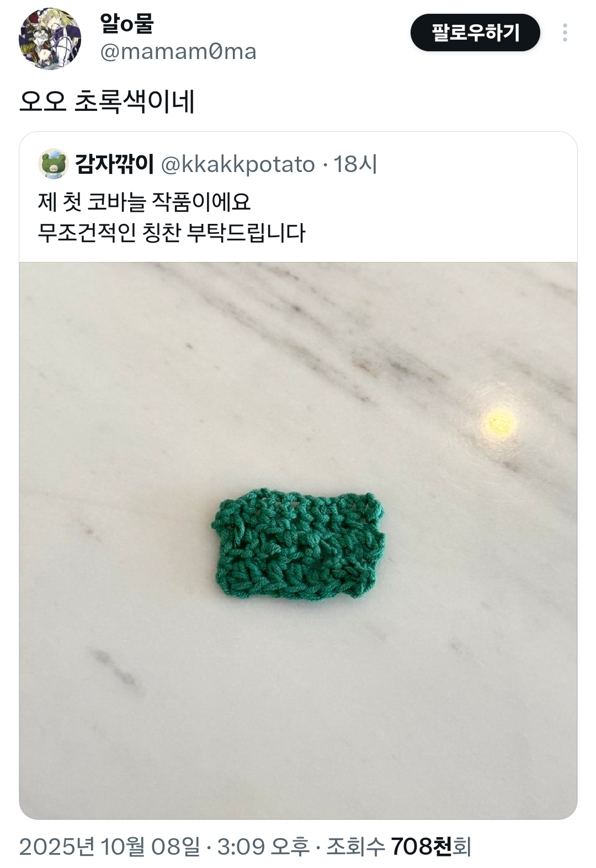Click the quoted author name 감자깎이
This screenshot has height=868, width=596.
tap(114, 164)
